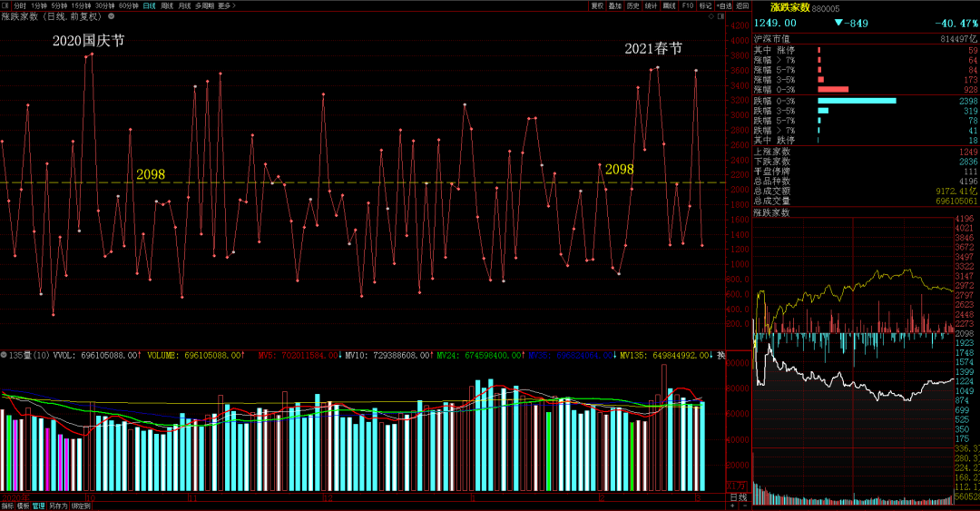Click the 绑定到 bind button
This screenshot has width=980, height=511.
tap(81, 506)
